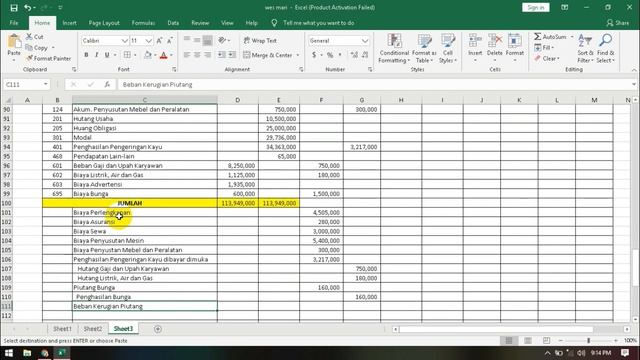Open the Insert Function fx icon

[x=107, y=84]
